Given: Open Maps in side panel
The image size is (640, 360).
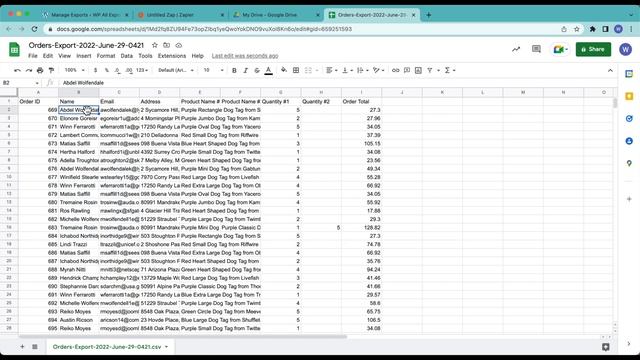Looking at the screenshot, I should (x=629, y=163).
